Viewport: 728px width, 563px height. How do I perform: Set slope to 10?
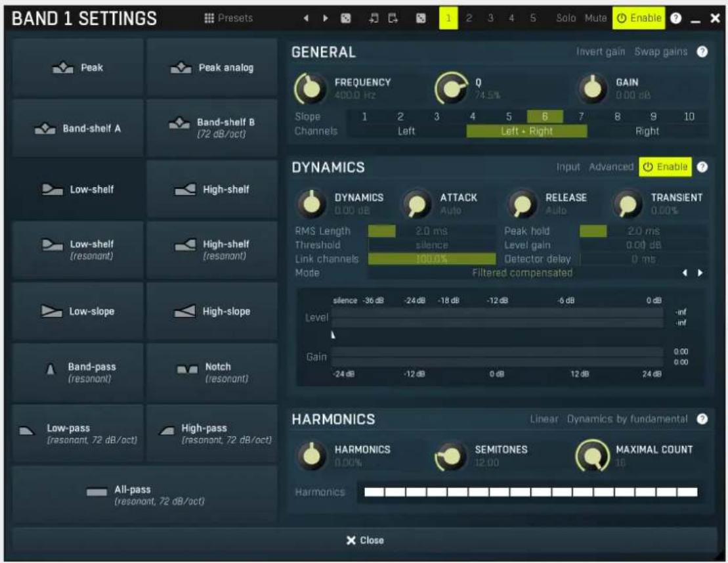click(x=689, y=116)
